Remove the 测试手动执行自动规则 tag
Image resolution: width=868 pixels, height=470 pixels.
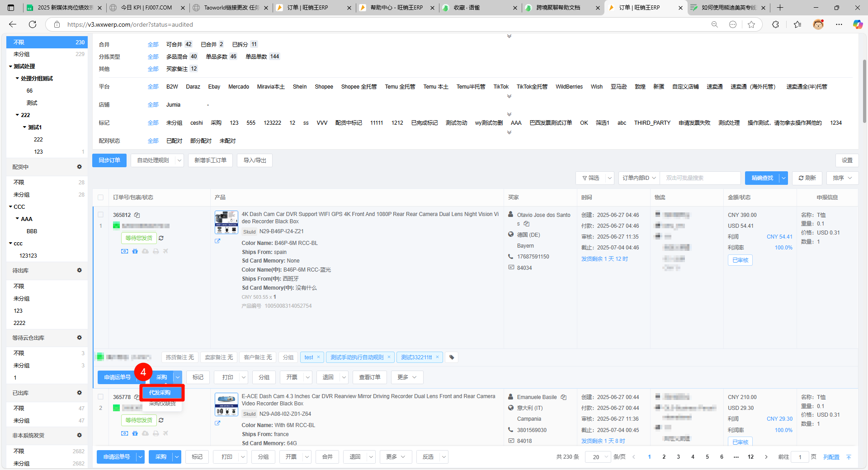[x=389, y=357]
